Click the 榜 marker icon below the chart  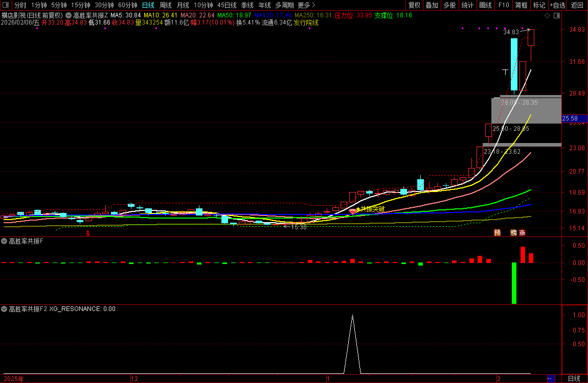[x=513, y=233]
